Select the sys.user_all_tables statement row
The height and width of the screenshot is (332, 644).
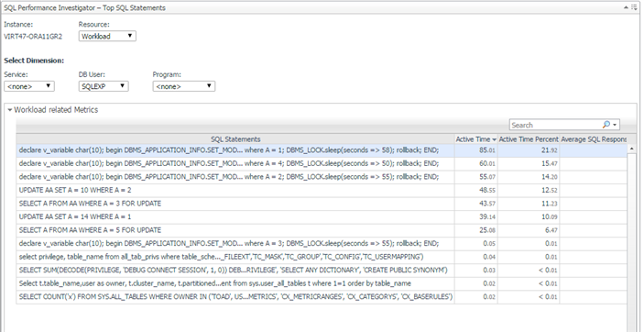pos(235,283)
